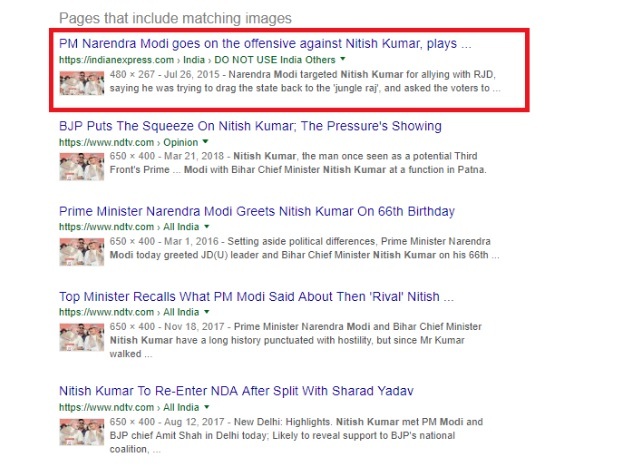Open the 'PM Narendra Modi goes on the offensive' result
640x470 pixels.
coord(265,43)
